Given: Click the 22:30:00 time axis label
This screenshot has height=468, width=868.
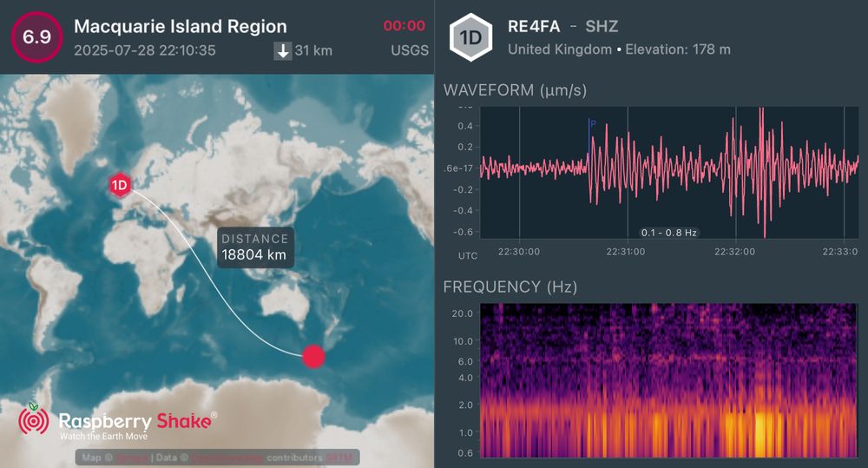Looking at the screenshot, I should pyautogui.click(x=519, y=252).
